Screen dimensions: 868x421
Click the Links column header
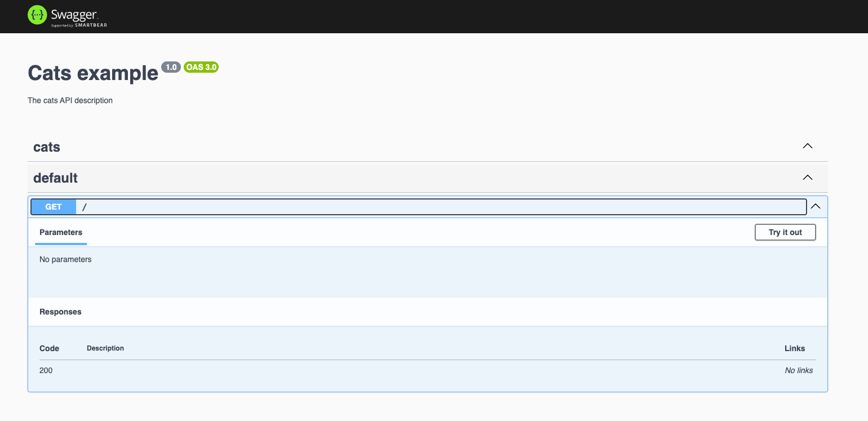pos(795,348)
